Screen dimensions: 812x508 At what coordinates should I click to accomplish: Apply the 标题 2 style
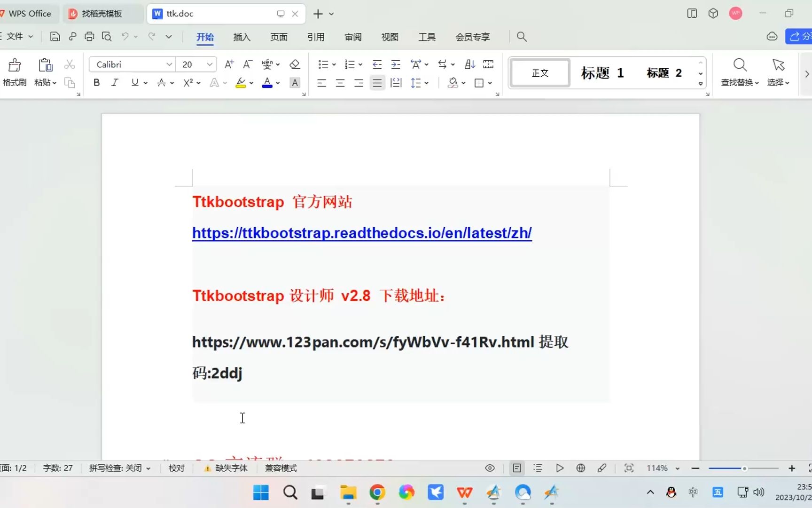tap(664, 73)
